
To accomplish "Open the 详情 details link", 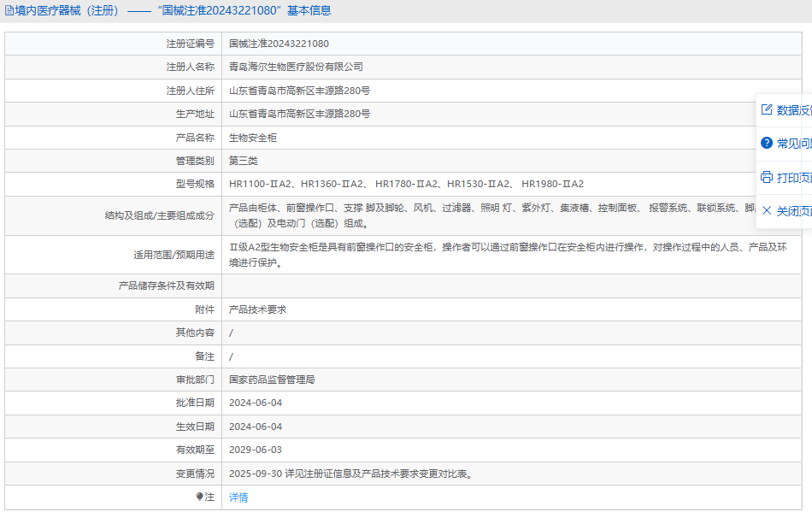I will [x=238, y=497].
